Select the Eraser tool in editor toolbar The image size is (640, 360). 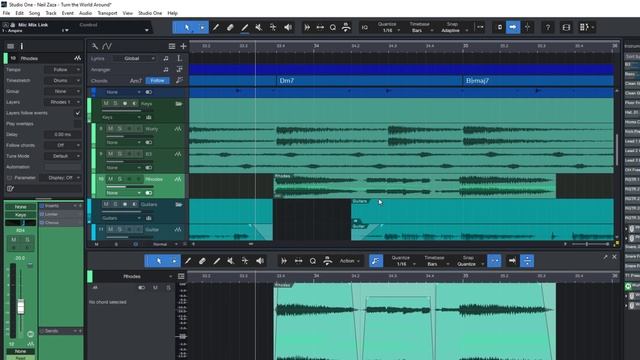[202, 261]
